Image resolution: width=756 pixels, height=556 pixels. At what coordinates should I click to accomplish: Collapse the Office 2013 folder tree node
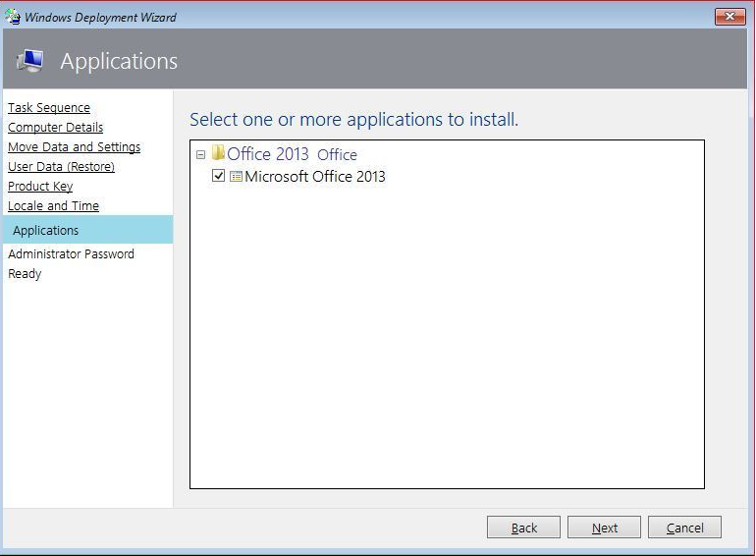[x=201, y=154]
